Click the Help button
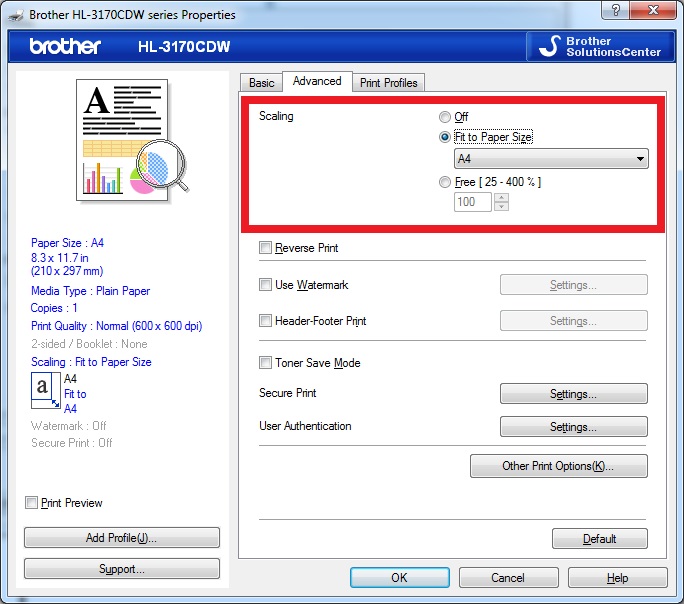The image size is (684, 604). tap(617, 577)
